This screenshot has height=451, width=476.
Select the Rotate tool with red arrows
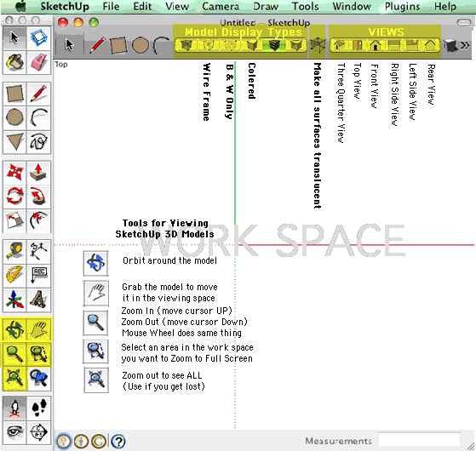coord(14,196)
